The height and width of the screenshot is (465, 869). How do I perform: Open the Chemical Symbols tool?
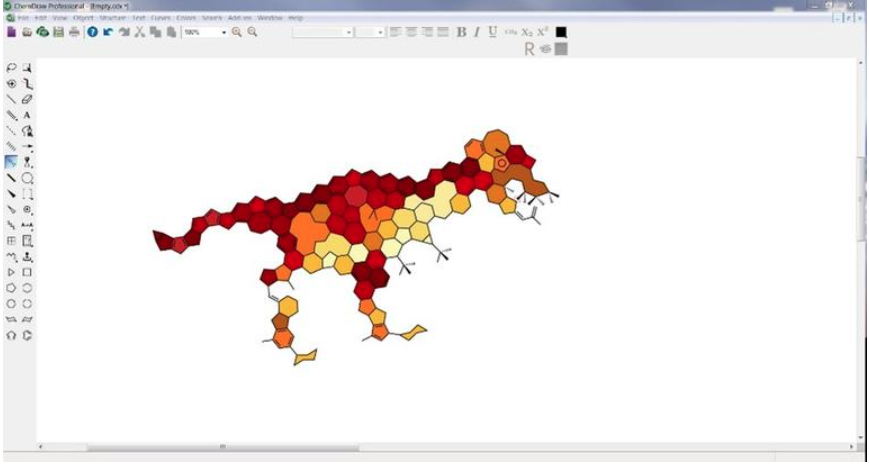27,209
